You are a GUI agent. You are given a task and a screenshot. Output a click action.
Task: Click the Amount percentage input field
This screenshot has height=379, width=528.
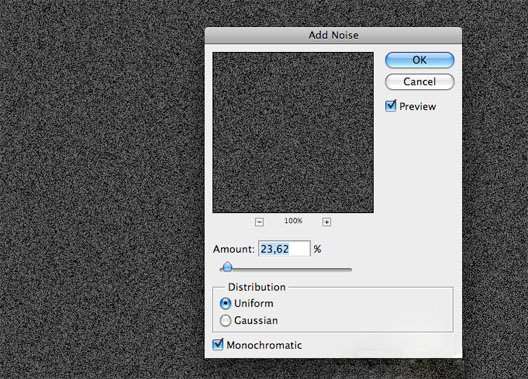(x=284, y=249)
